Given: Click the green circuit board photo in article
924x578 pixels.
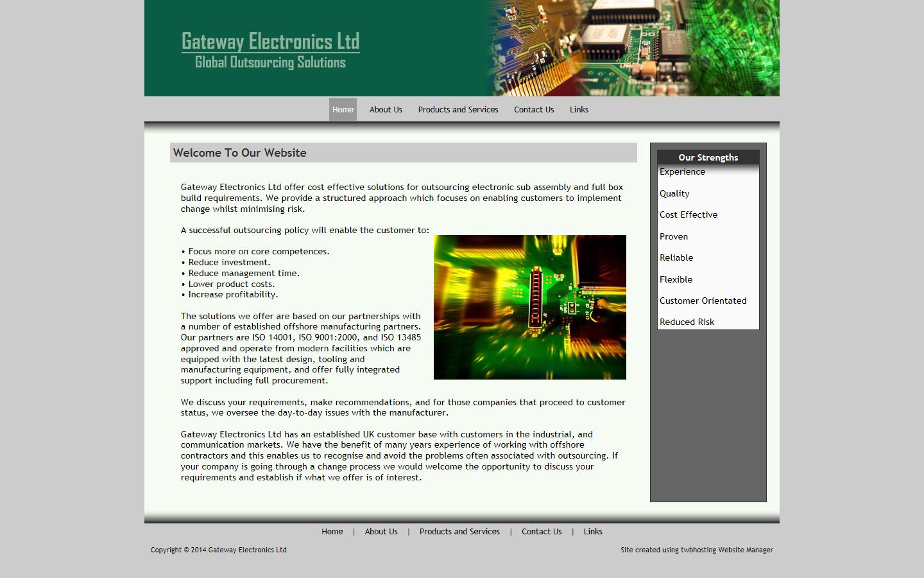Looking at the screenshot, I should (529, 307).
